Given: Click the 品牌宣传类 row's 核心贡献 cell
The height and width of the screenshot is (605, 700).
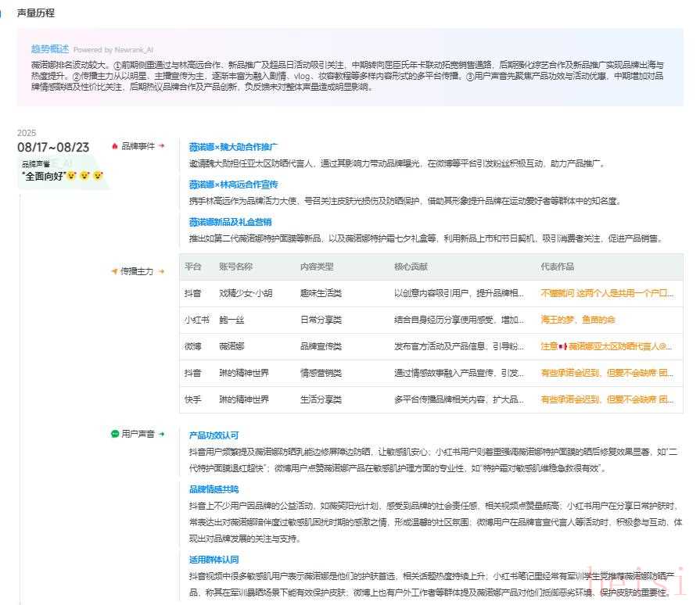Looking at the screenshot, I should point(459,346).
